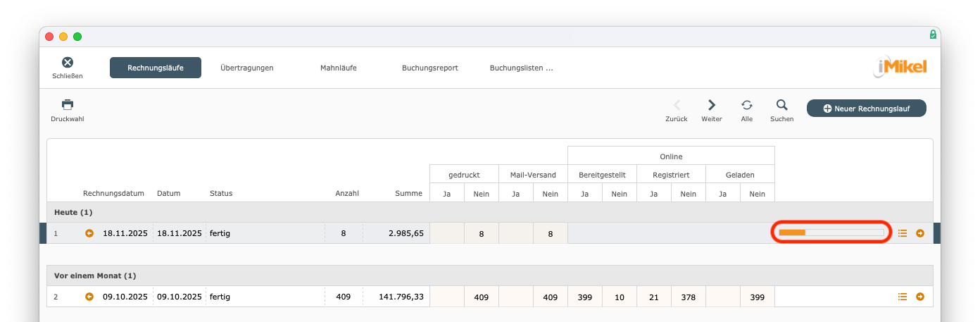Open the Mahnläufe tab
The width and height of the screenshot is (980, 322).
[x=338, y=68]
